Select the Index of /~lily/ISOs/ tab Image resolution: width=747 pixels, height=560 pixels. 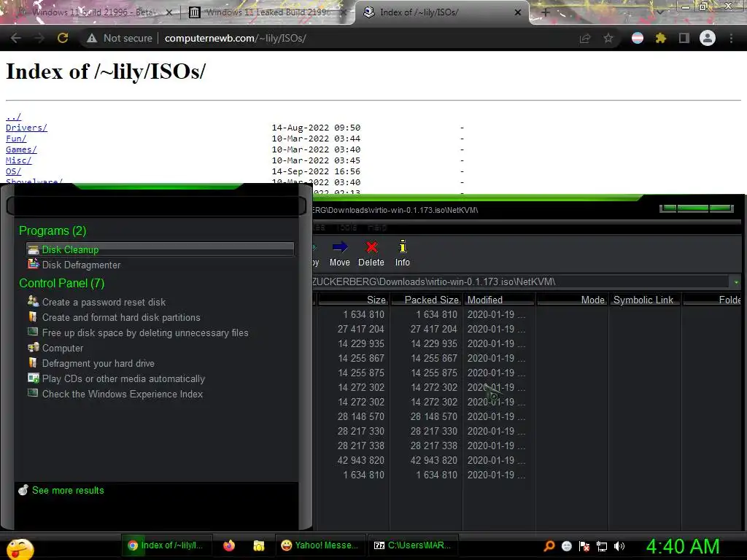click(x=441, y=12)
